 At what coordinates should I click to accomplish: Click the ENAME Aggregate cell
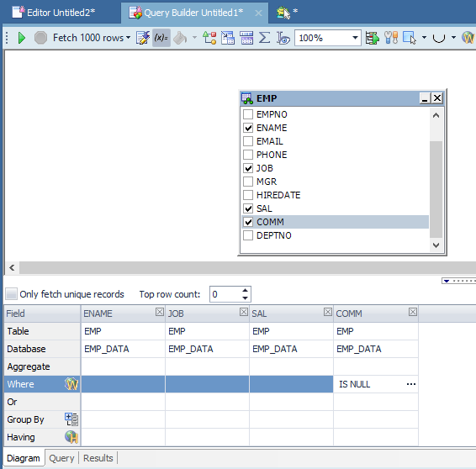pos(123,366)
